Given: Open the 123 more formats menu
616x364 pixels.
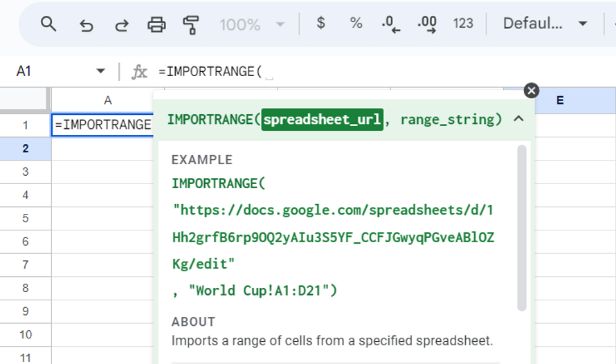Looking at the screenshot, I should (x=463, y=24).
